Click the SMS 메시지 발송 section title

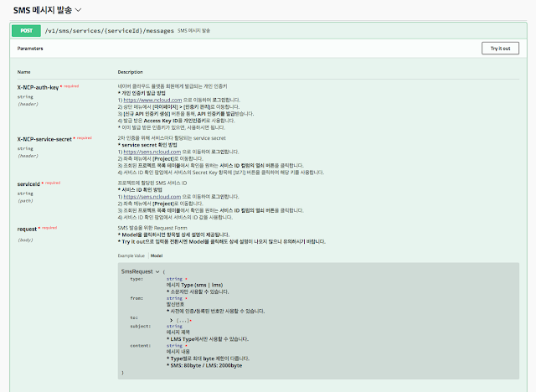tap(43, 10)
